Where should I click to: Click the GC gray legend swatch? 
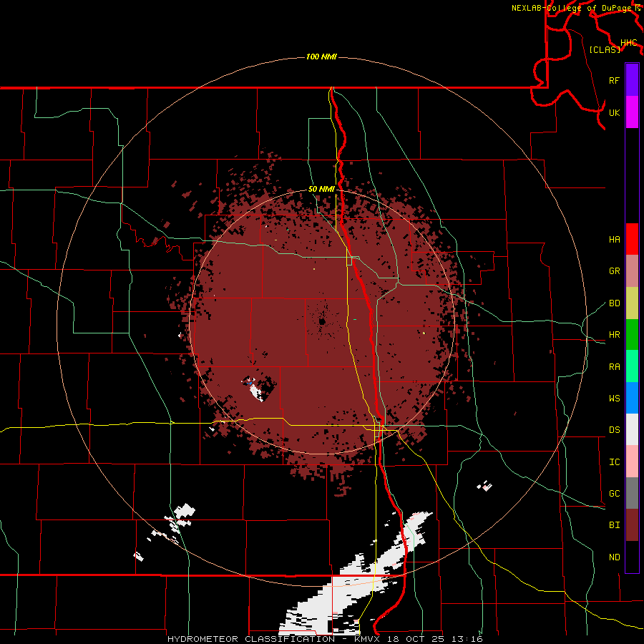tap(632, 493)
